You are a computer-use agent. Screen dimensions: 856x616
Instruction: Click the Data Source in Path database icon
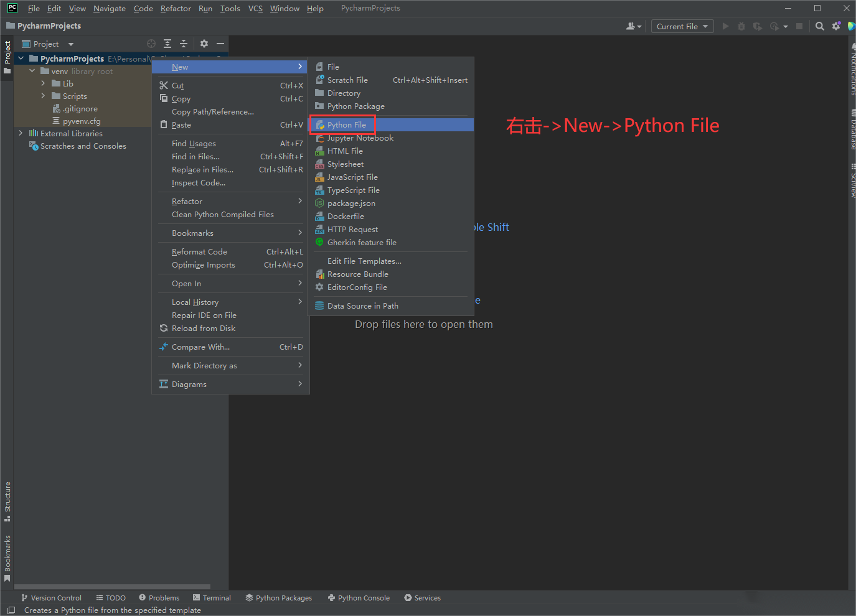[319, 306]
